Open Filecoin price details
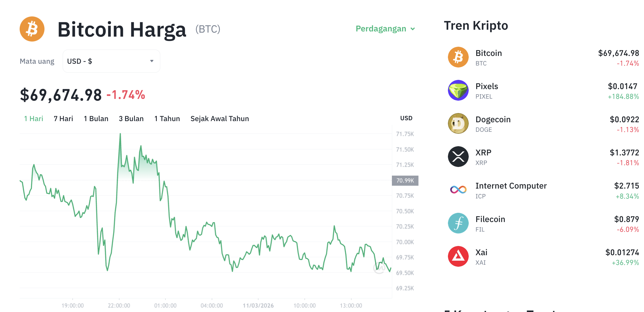The height and width of the screenshot is (312, 644). pos(490,219)
